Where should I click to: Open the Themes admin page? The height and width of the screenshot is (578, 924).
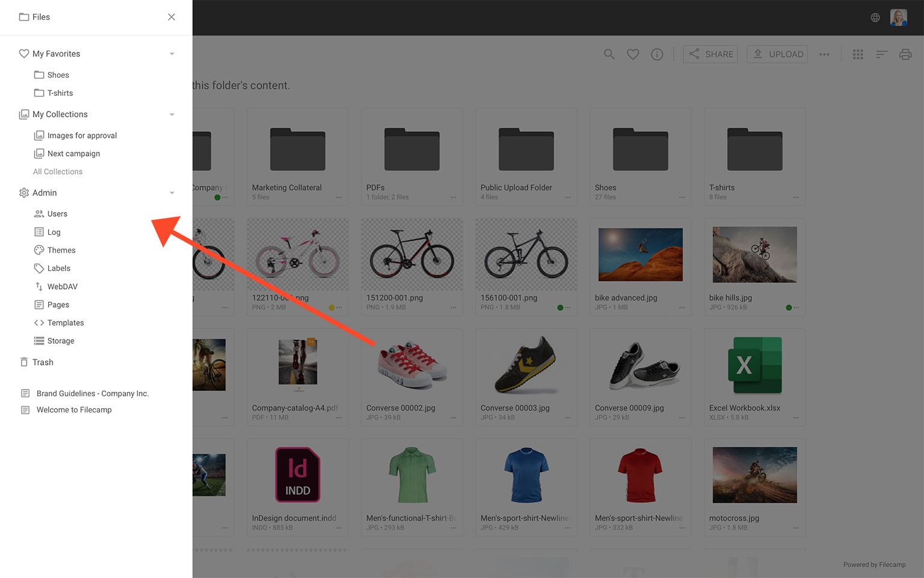click(x=61, y=250)
